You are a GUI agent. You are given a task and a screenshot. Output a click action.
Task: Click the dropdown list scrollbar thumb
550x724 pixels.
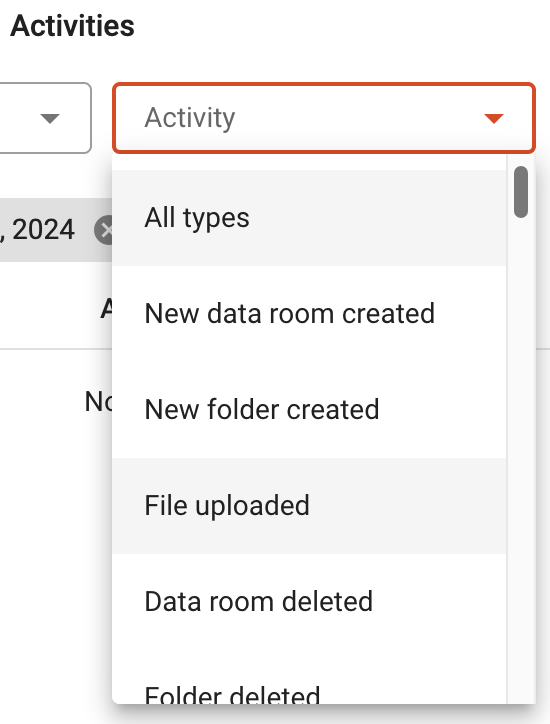(521, 192)
